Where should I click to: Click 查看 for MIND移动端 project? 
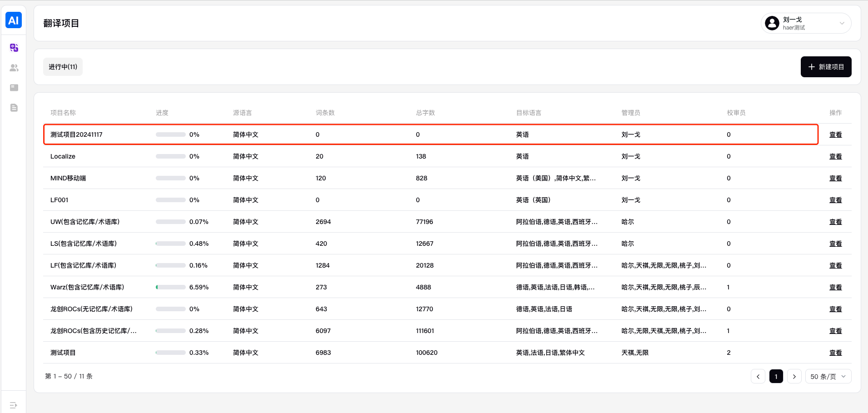(x=835, y=178)
